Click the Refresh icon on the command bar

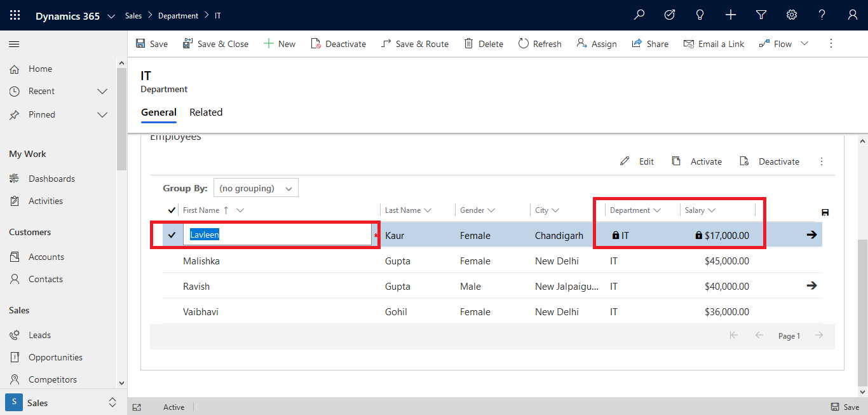pos(523,43)
